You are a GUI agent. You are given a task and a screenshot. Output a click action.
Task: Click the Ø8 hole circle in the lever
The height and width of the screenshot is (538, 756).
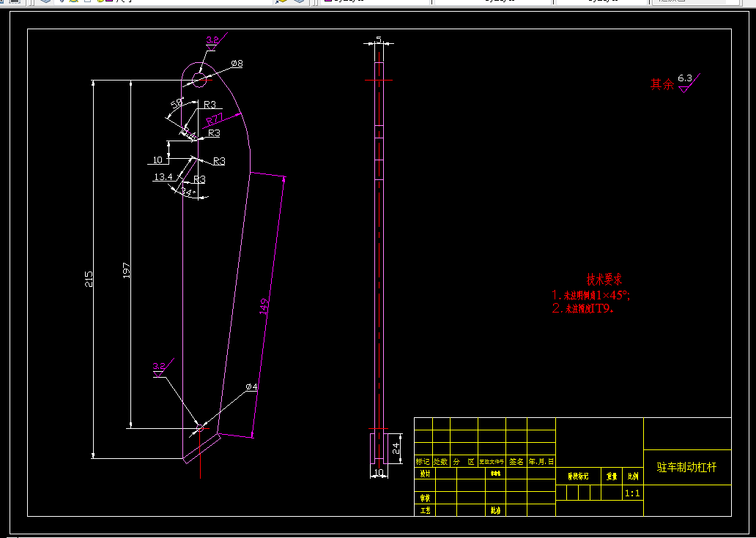click(x=199, y=81)
